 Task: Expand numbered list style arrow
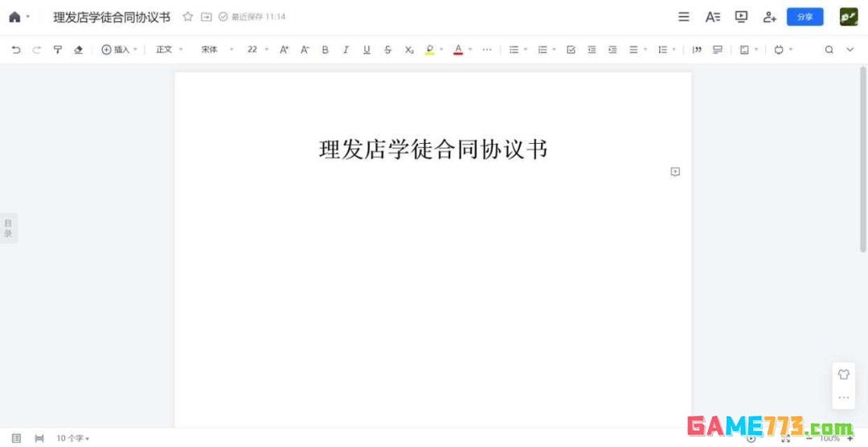point(554,50)
